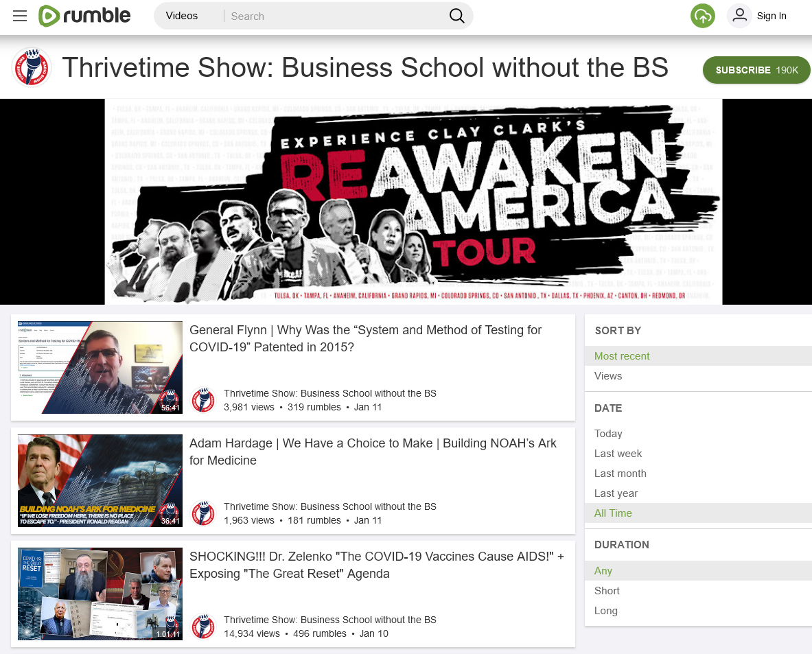This screenshot has height=654, width=812.
Task: Click the '3,981 views' text
Action: [249, 408]
